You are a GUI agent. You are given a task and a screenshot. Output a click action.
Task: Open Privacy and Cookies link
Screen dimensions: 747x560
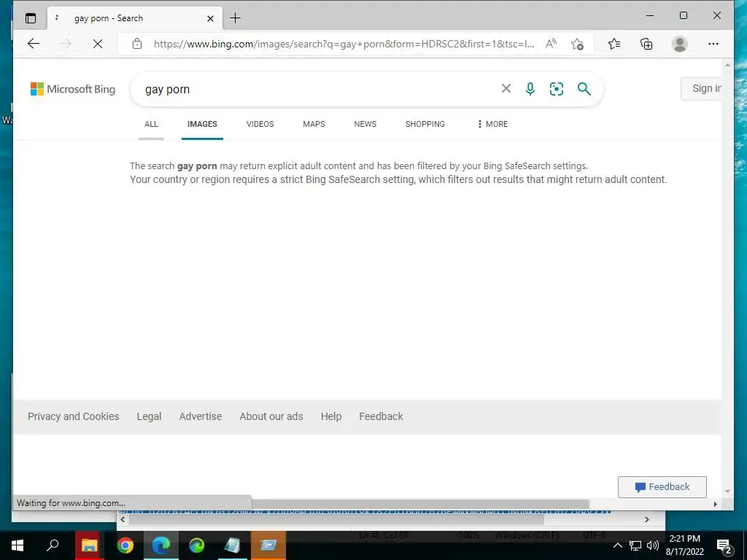point(74,416)
